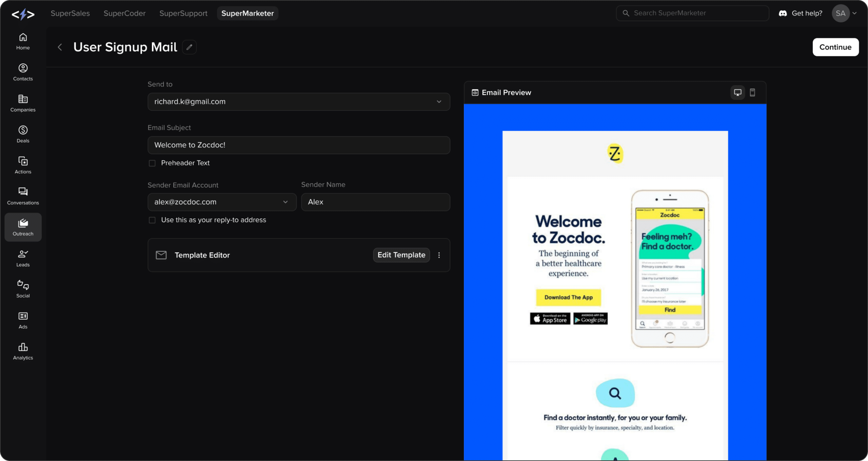868x461 pixels.
Task: Click the Edit Template button
Action: 401,255
